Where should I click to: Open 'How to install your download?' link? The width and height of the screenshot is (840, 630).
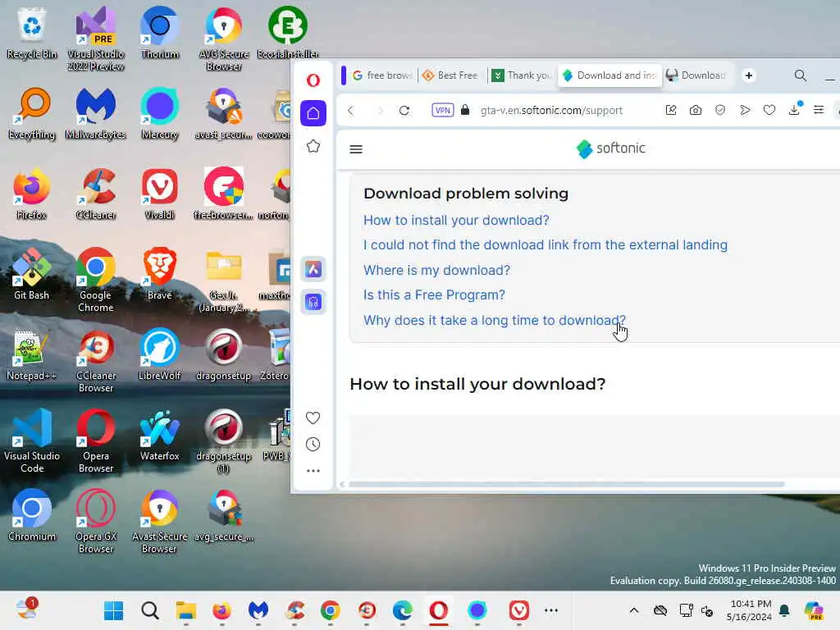point(456,220)
